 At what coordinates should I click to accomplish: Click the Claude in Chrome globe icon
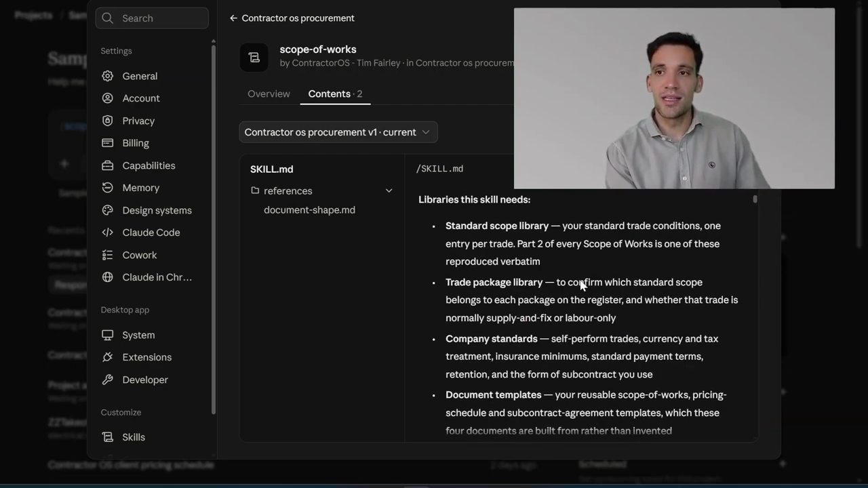click(x=107, y=277)
